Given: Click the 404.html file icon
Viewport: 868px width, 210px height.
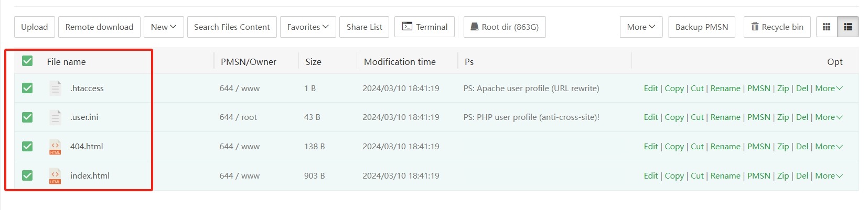Looking at the screenshot, I should [55, 147].
